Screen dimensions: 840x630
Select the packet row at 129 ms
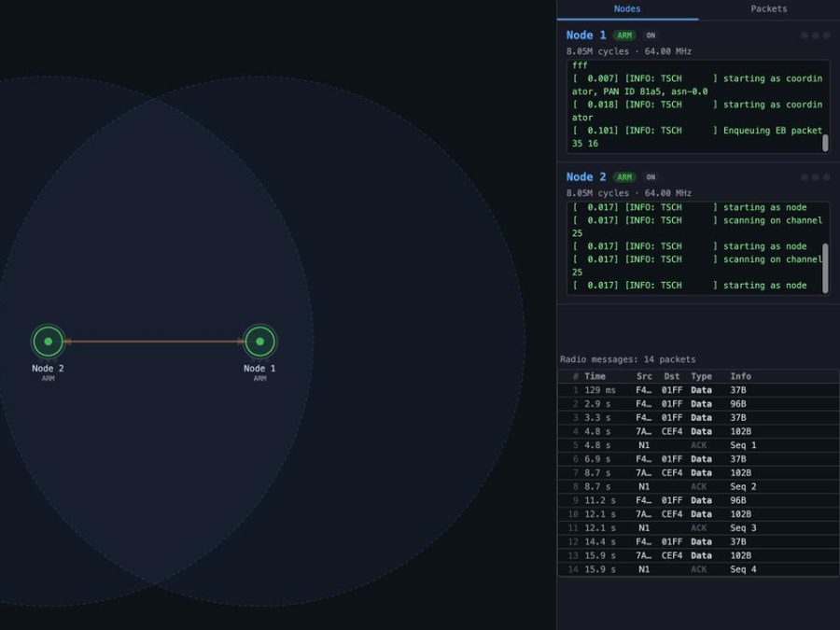pyautogui.click(x=698, y=390)
